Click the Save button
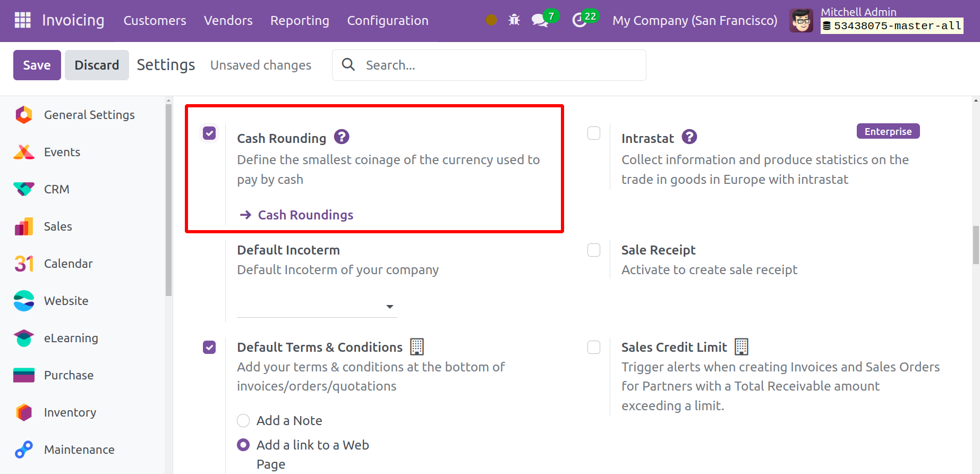Screen dimensions: 980x474 pos(37,65)
